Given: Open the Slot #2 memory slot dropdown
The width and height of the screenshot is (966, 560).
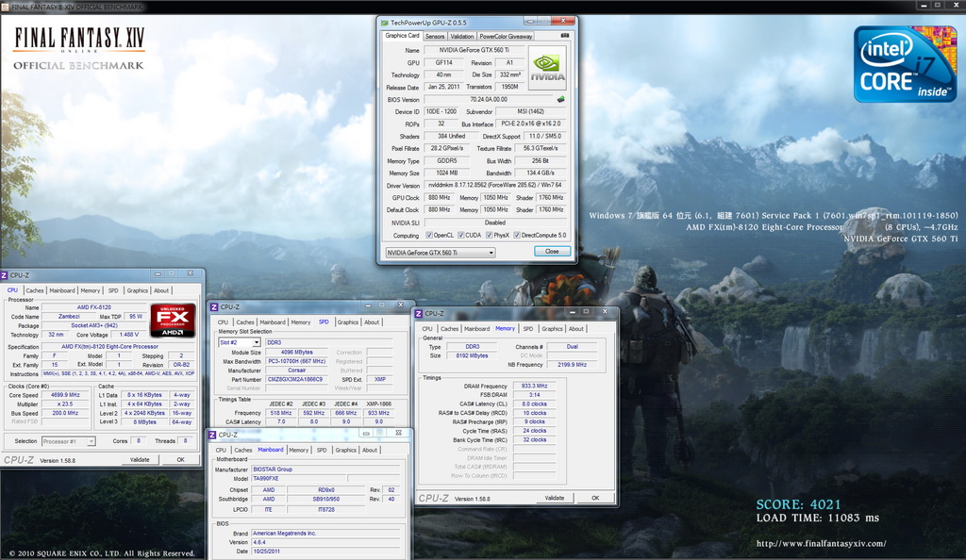Looking at the screenshot, I should click(x=240, y=342).
